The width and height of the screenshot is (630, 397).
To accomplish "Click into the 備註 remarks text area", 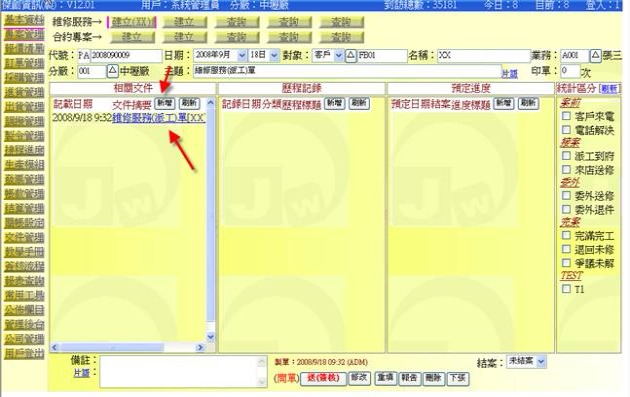I will [x=183, y=372].
